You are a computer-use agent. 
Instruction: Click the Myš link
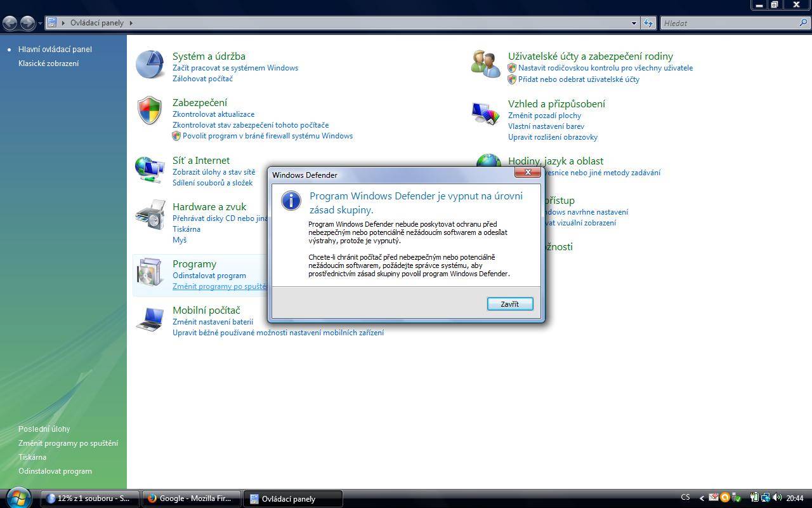[x=180, y=240]
